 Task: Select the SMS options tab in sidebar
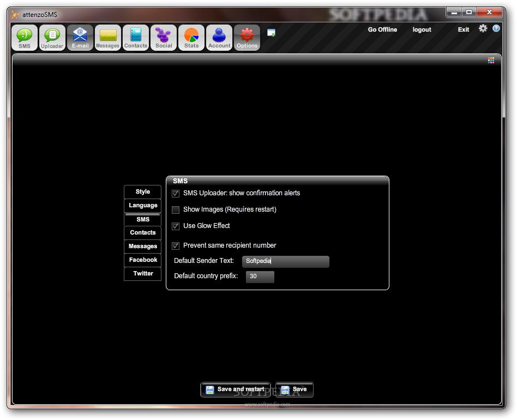click(x=142, y=219)
